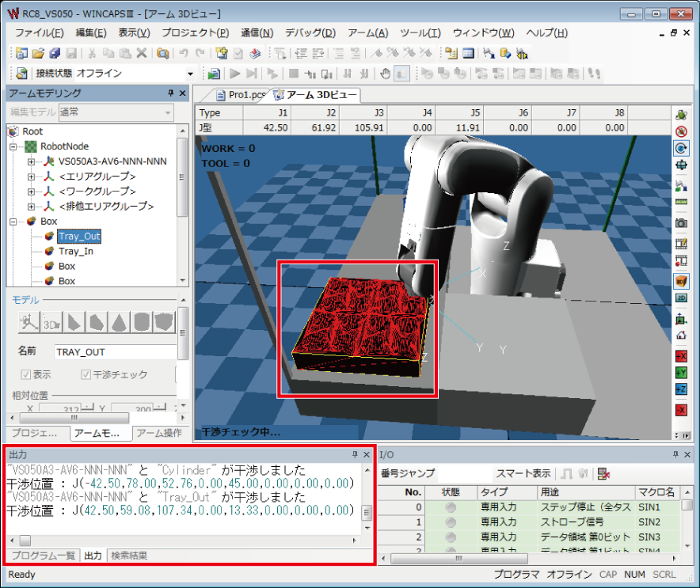The width and height of the screenshot is (700, 588).
Task: Open the 編集モデル 通常 dropdown
Action: pos(167,112)
